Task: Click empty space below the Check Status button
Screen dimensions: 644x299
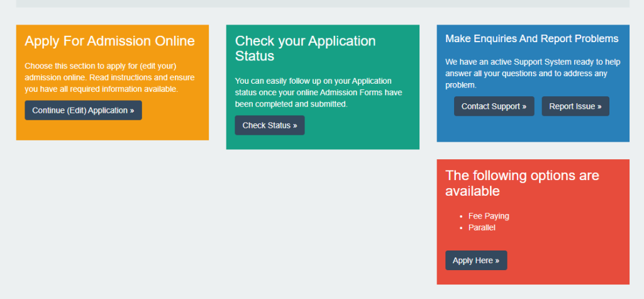Action: click(322, 142)
